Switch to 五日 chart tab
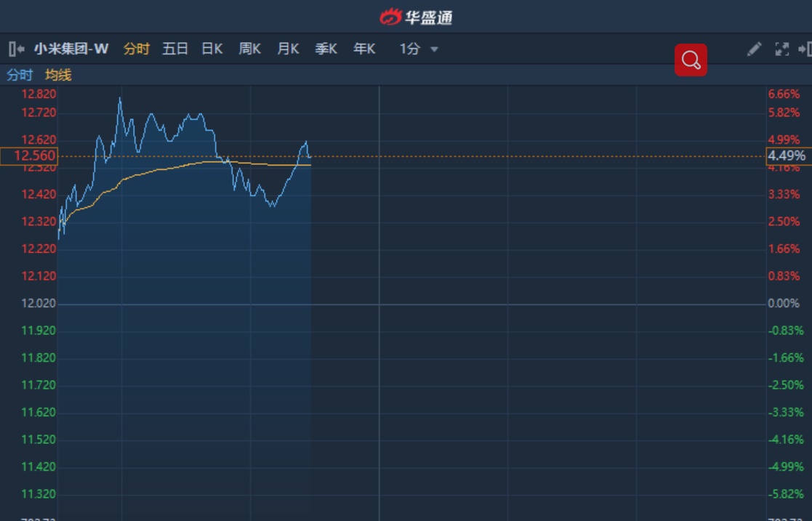The width and height of the screenshot is (812, 521). point(175,49)
